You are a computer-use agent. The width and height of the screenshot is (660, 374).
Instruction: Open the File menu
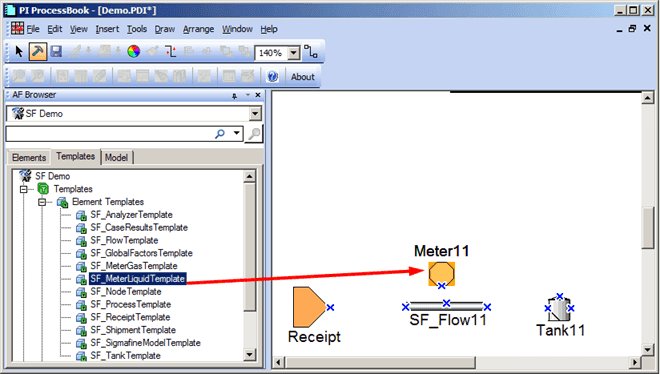[33, 29]
